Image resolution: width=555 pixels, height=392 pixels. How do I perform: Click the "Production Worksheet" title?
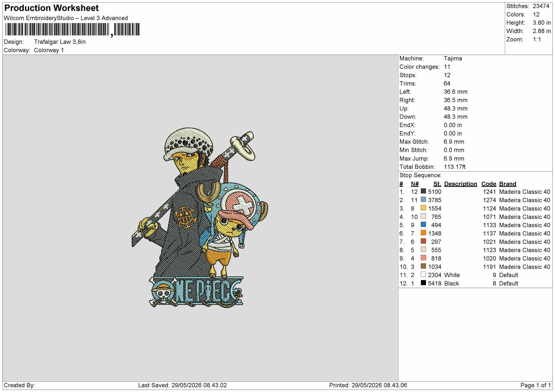tap(52, 8)
